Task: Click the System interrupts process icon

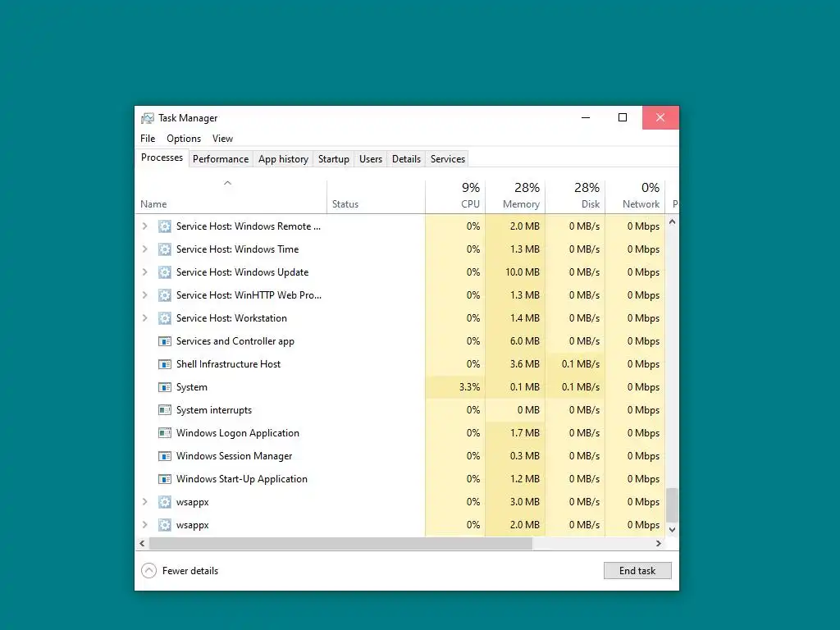Action: [x=164, y=410]
